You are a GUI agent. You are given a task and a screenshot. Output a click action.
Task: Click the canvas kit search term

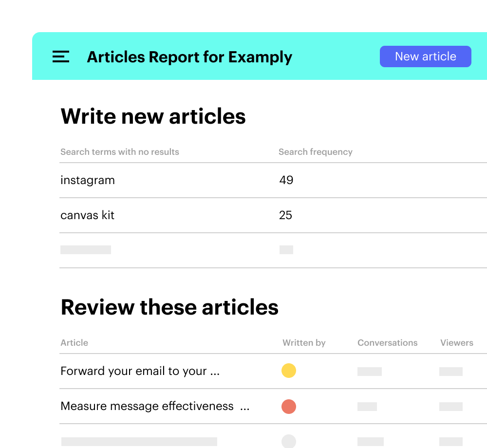pyautogui.click(x=87, y=215)
